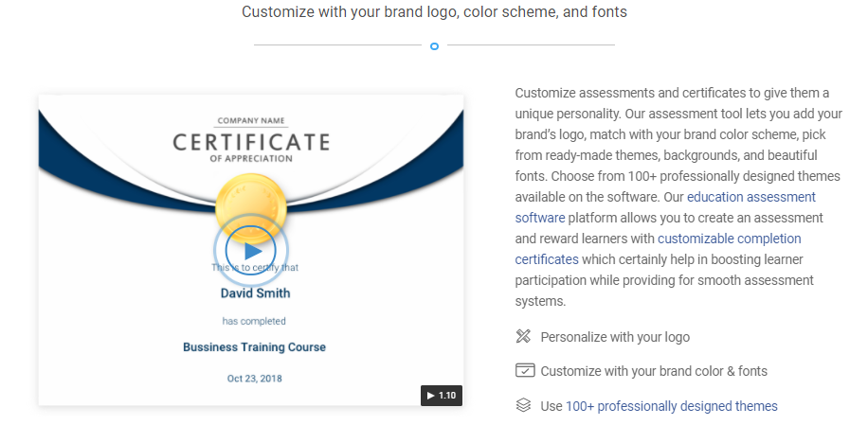Screen dimensions: 868x443
Task: Follow the 100+ professionally designed themes link
Action: pyautogui.click(x=671, y=406)
